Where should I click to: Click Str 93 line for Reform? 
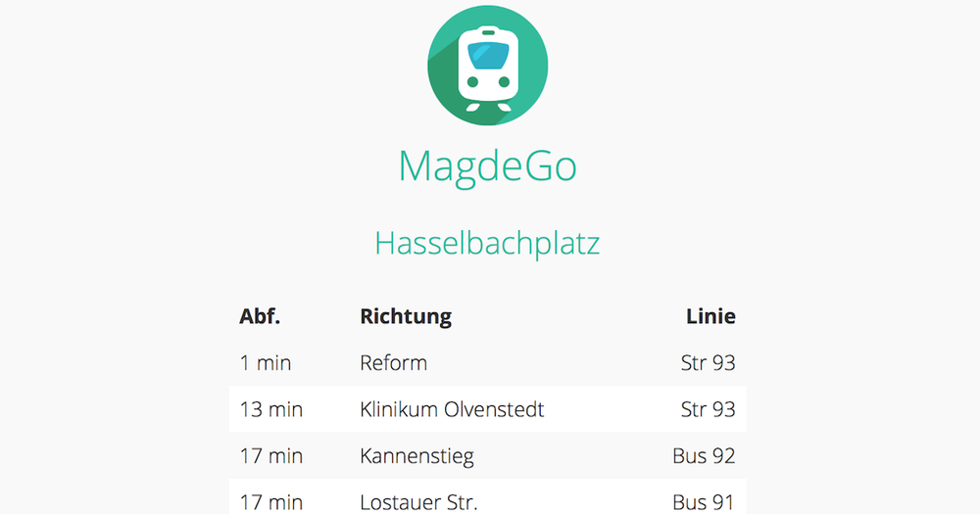(x=708, y=363)
